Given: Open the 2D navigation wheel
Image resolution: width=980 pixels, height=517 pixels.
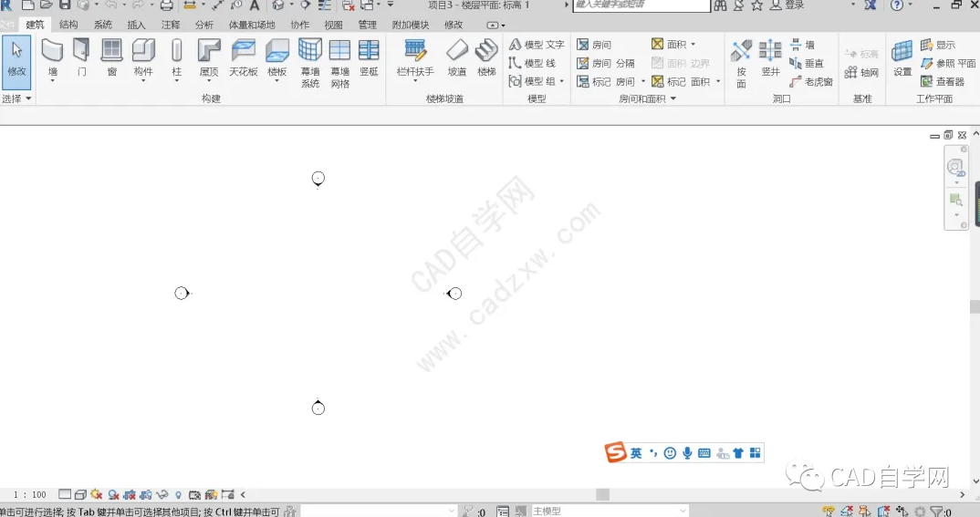Looking at the screenshot, I should (x=955, y=168).
